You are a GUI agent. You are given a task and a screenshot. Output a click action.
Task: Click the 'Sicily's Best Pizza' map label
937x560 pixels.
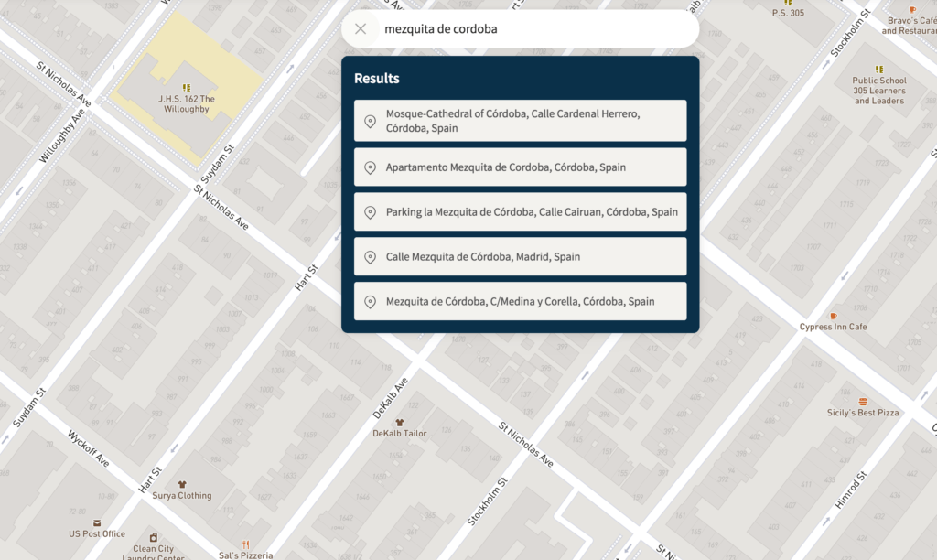pyautogui.click(x=863, y=413)
